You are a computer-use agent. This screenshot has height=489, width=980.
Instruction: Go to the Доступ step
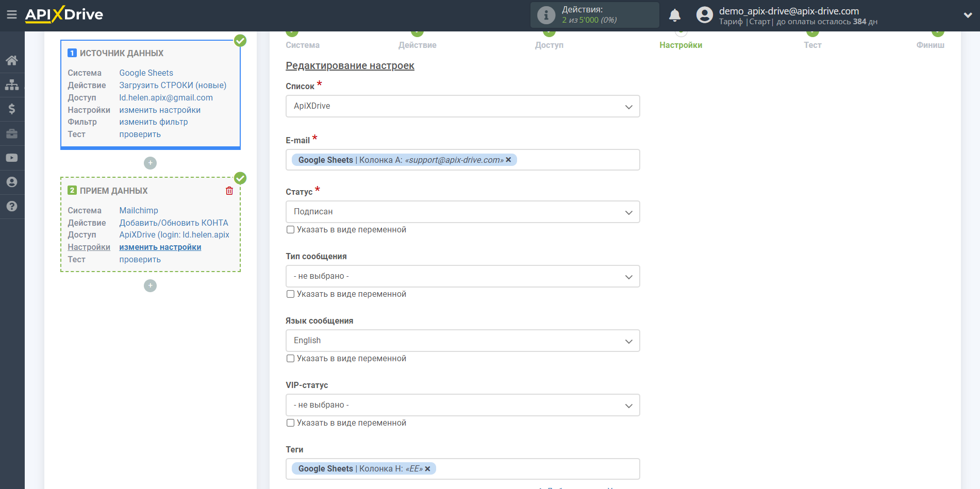(549, 45)
